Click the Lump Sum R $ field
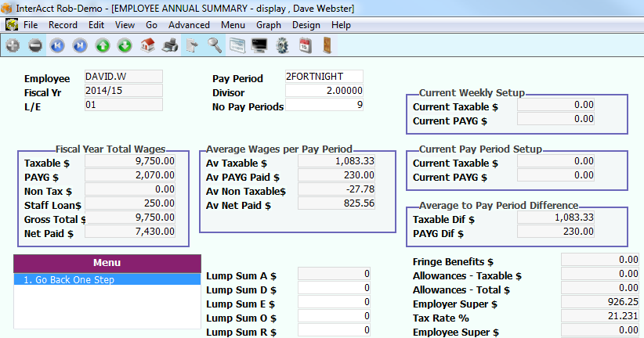 coord(334,330)
